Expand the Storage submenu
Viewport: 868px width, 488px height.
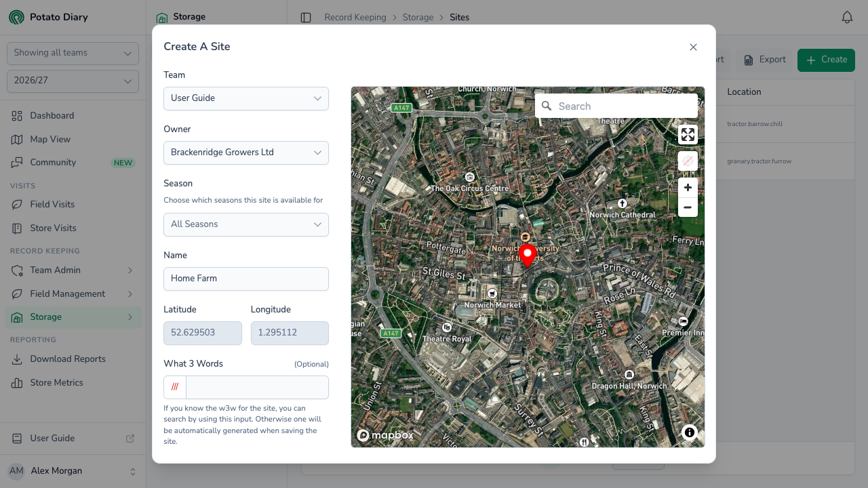73,317
